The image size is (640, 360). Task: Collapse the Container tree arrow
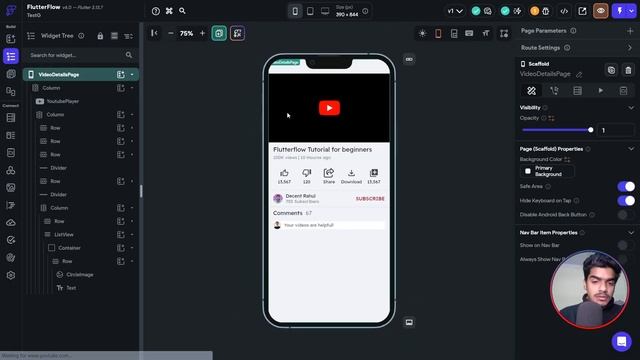tap(132, 248)
